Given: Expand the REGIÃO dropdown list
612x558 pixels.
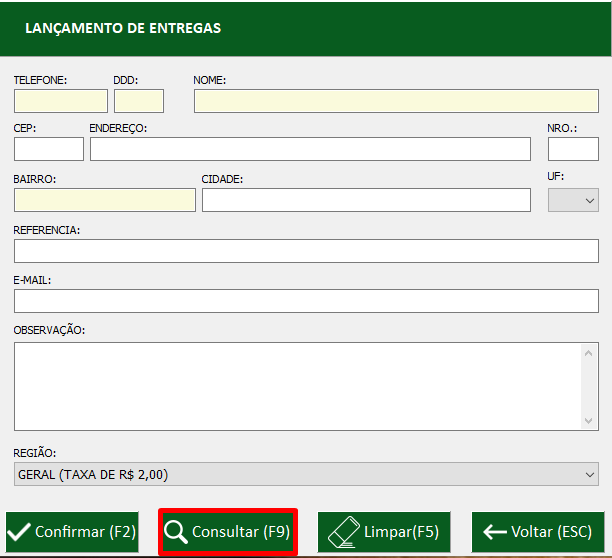Looking at the screenshot, I should (x=589, y=474).
